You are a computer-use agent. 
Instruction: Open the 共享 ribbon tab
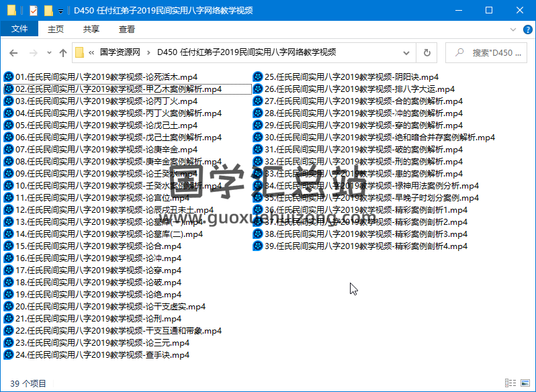point(91,30)
